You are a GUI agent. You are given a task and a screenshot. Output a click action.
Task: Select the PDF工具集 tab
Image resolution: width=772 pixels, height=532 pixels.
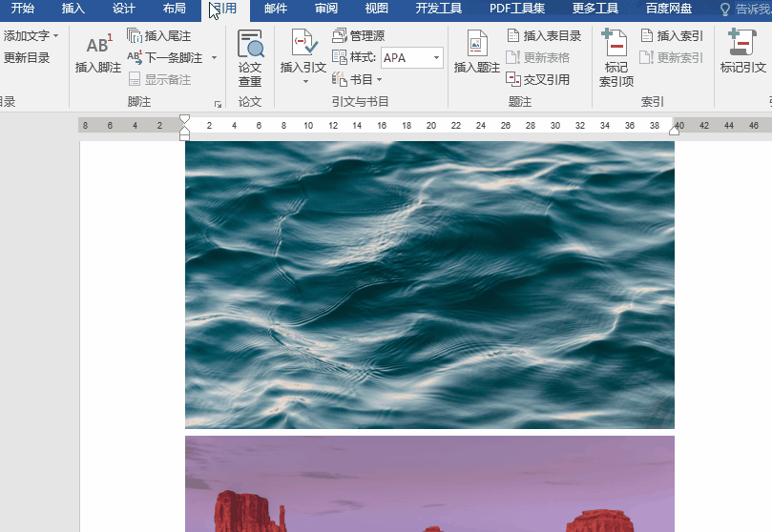point(517,9)
